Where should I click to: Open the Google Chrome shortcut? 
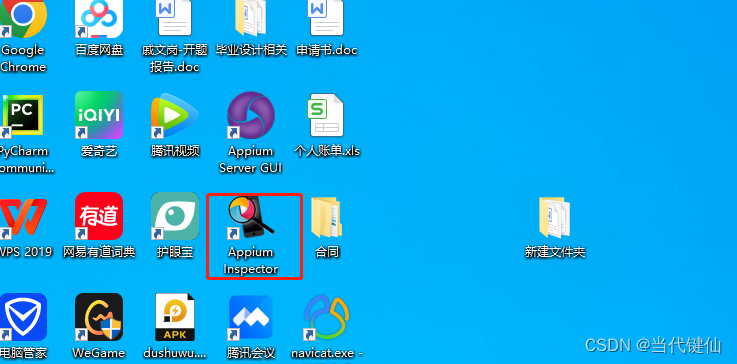tap(22, 18)
